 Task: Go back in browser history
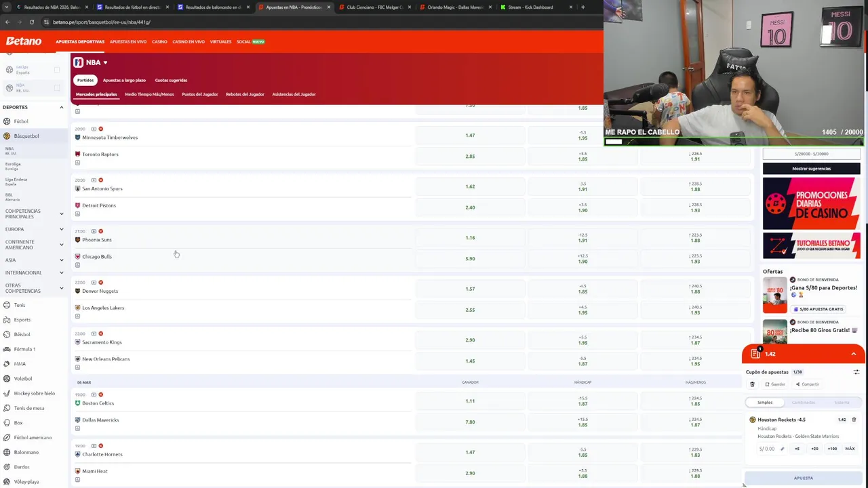coord(7,22)
